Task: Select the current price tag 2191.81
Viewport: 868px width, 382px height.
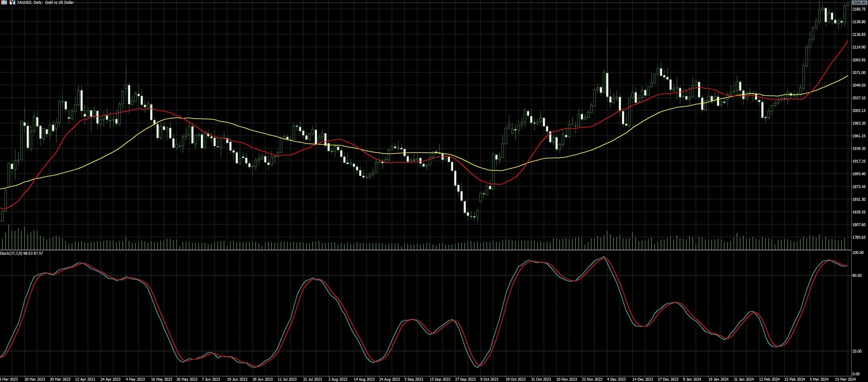Action: [859, 3]
